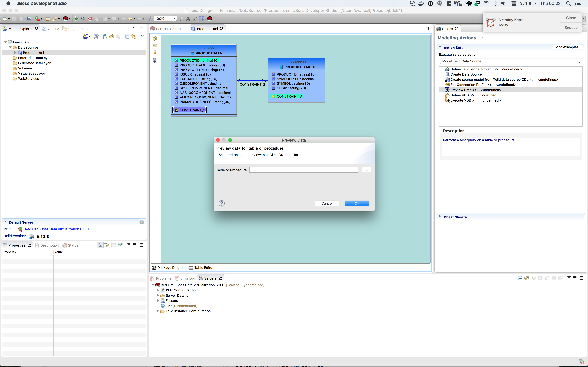Open the Red Hat JBoss Data Virtualization link

tap(57, 229)
